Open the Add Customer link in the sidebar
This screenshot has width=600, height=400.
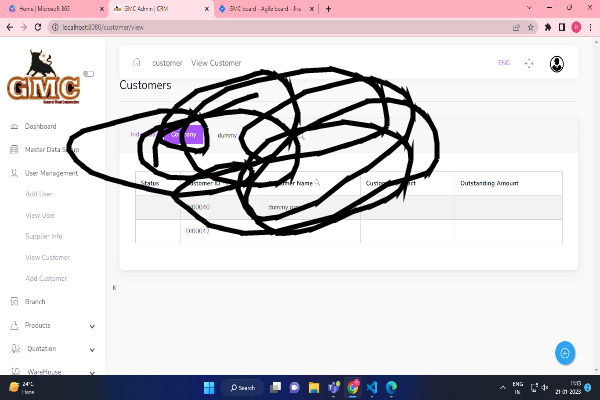pos(46,278)
